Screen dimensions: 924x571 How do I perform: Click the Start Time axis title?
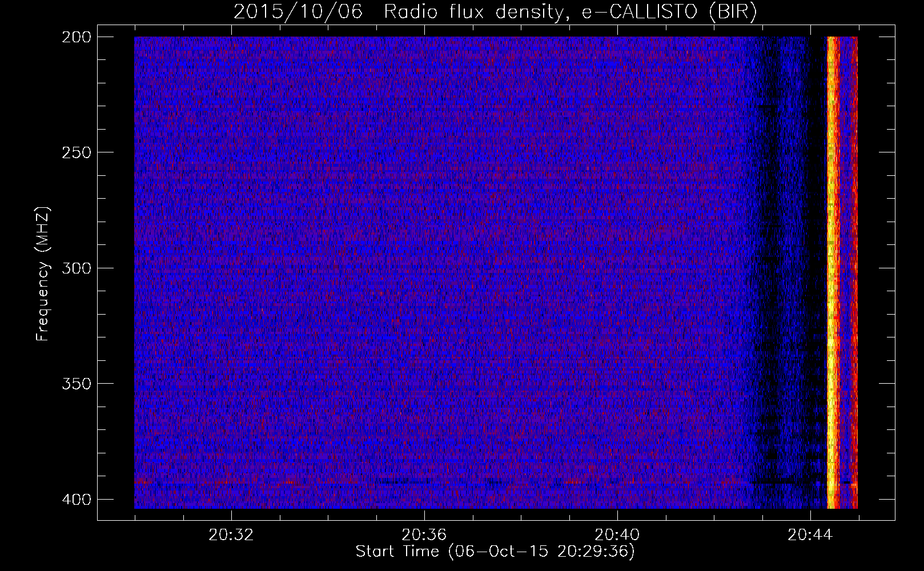tap(495, 552)
